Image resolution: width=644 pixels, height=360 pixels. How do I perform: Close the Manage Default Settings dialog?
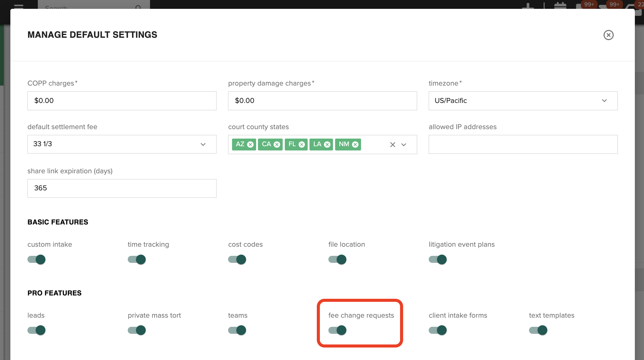tap(608, 35)
